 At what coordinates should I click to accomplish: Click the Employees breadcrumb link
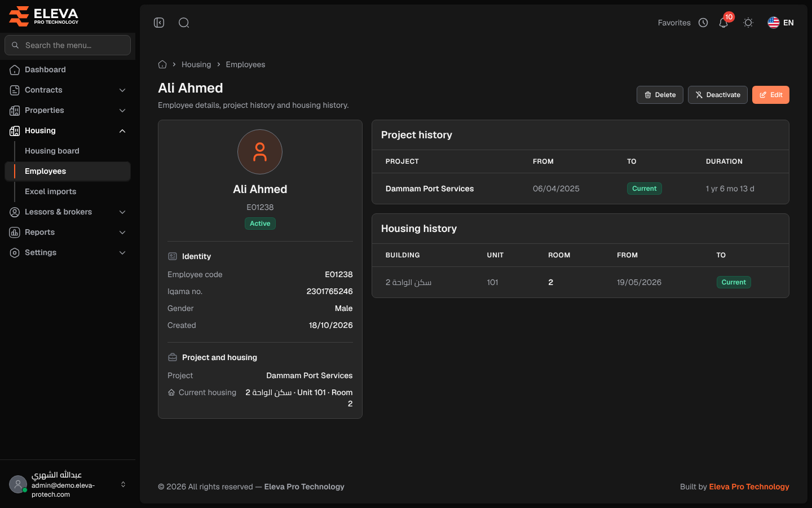tap(245, 64)
